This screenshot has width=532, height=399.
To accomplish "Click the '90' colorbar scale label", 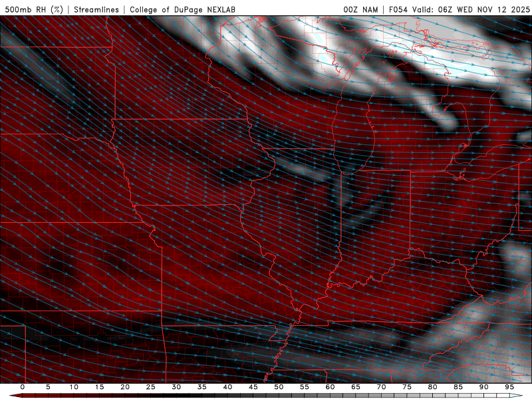I will (x=484, y=387).
